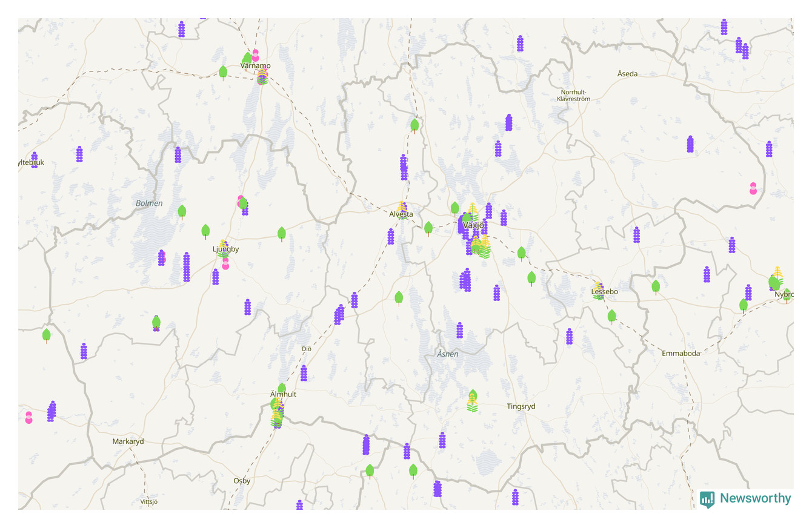Click the green tree between Alvesta and Växjö
Viewport: 812px width, 528px height.
tap(428, 228)
